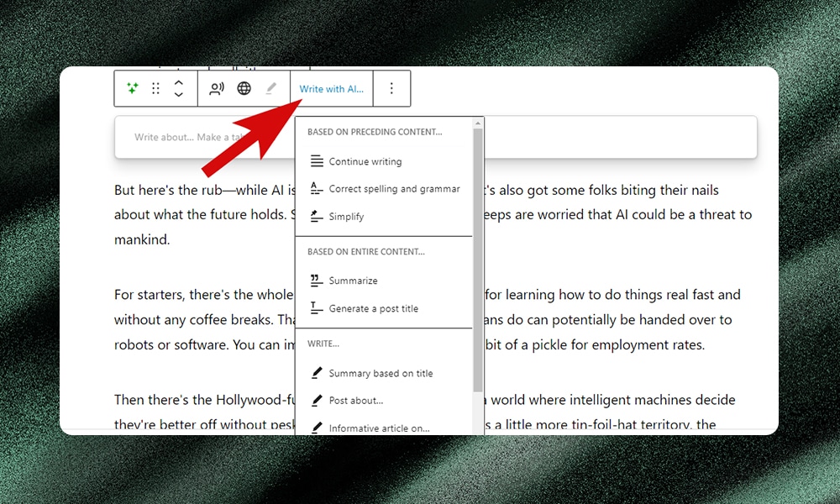The height and width of the screenshot is (504, 840).
Task: Open the tone adjustment voice icon
Action: [217, 88]
